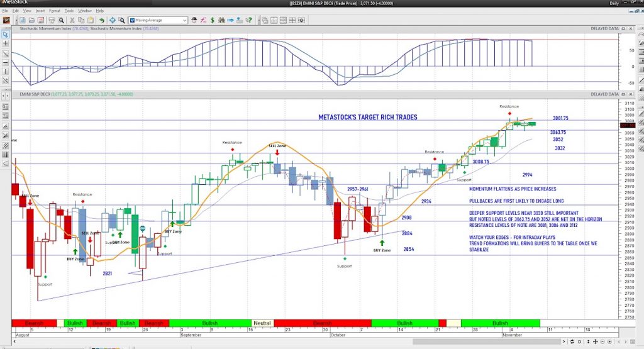644x349 pixels.
Task: Click the tile columns layout icon
Action: coord(274,20)
